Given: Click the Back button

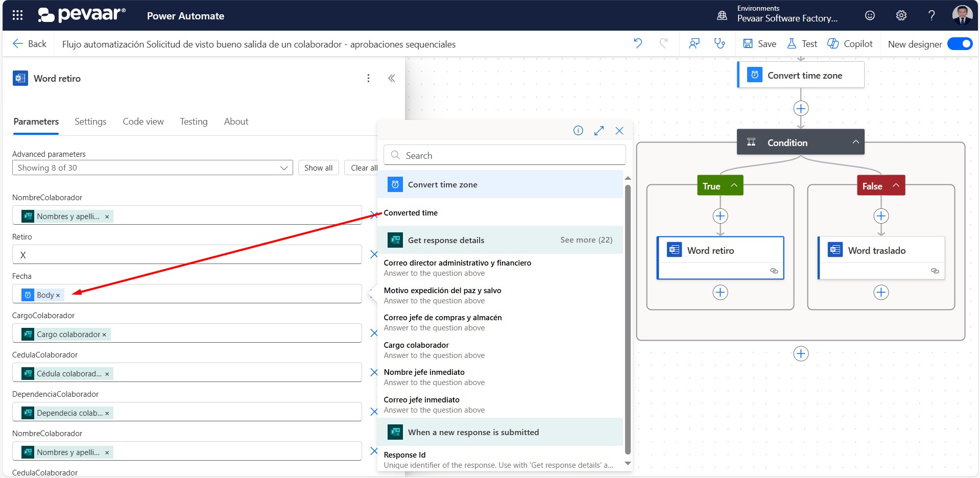Looking at the screenshot, I should point(30,44).
